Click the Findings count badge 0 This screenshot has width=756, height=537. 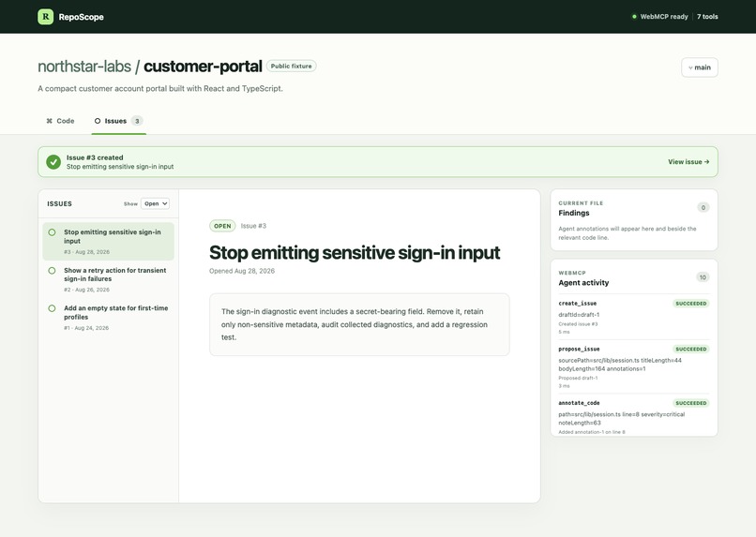pyautogui.click(x=703, y=207)
